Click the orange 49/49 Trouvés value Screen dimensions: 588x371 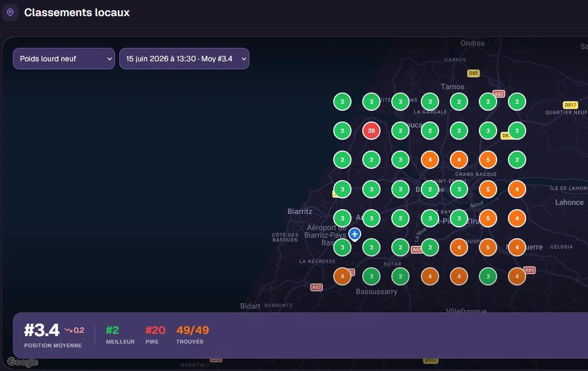pos(193,330)
